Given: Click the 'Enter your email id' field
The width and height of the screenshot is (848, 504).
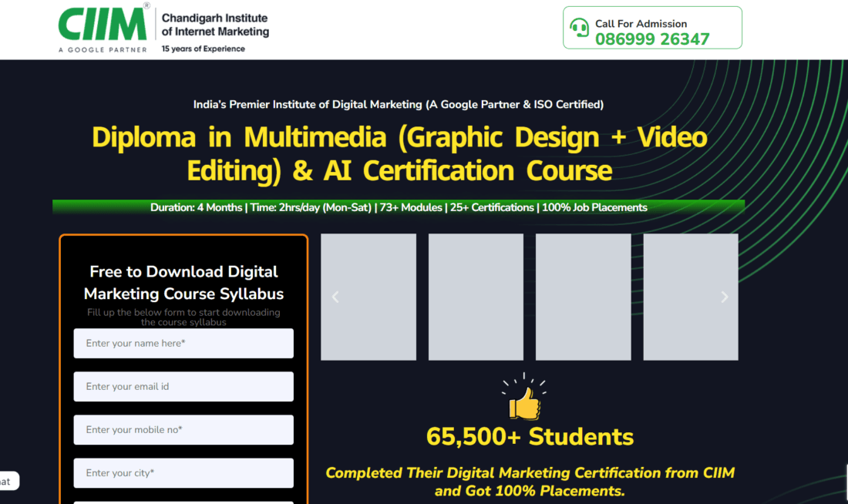Looking at the screenshot, I should click(x=183, y=387).
